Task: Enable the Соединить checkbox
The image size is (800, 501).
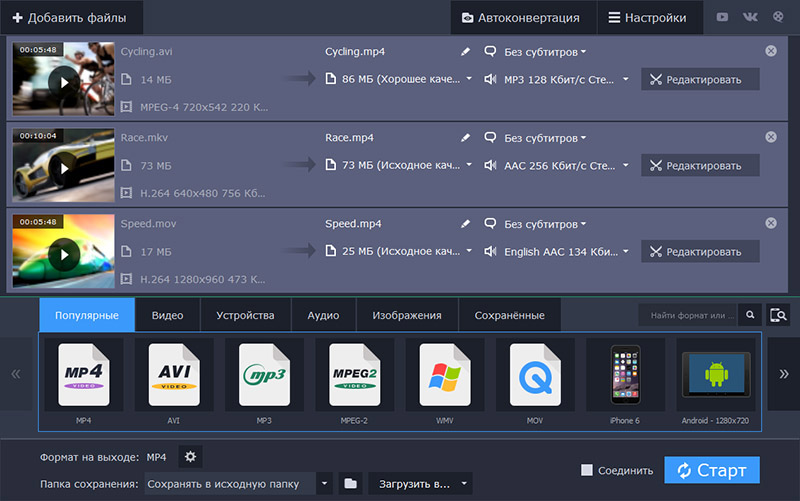Action: 588,470
